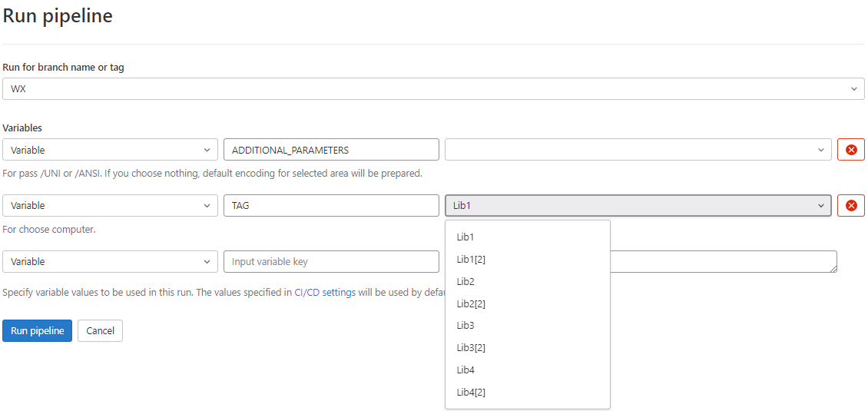This screenshot has height=411, width=868.
Task: Choose Lib4[2] at the list bottom
Action: pos(471,393)
